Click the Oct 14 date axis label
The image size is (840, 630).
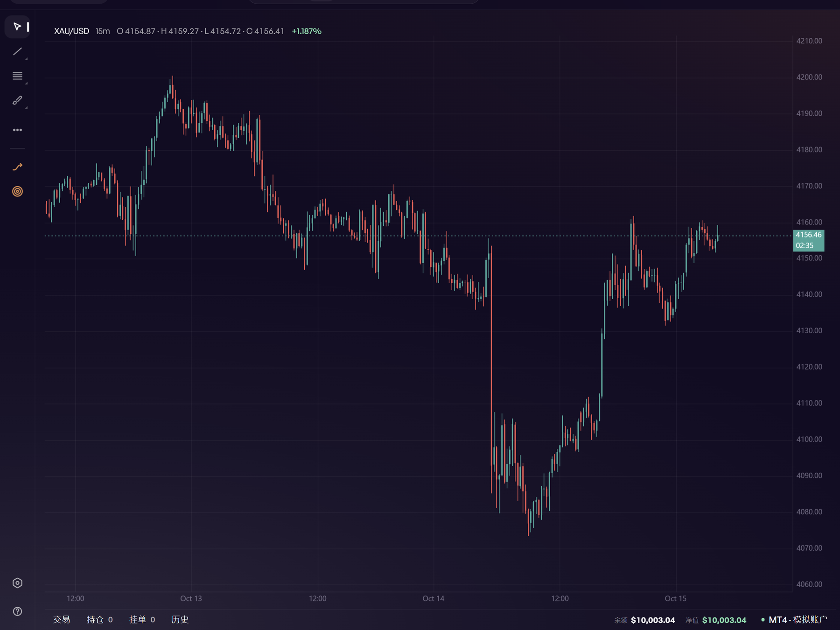(x=434, y=598)
